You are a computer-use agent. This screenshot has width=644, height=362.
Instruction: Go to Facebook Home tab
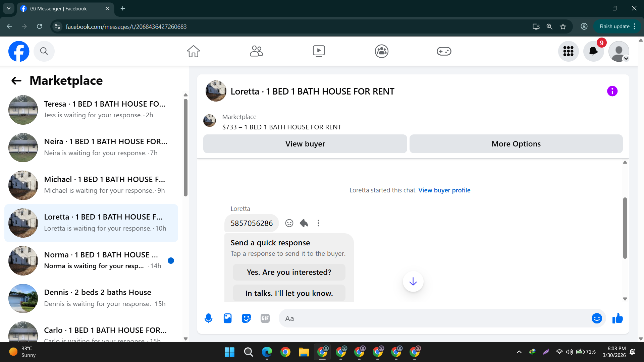coord(193,51)
